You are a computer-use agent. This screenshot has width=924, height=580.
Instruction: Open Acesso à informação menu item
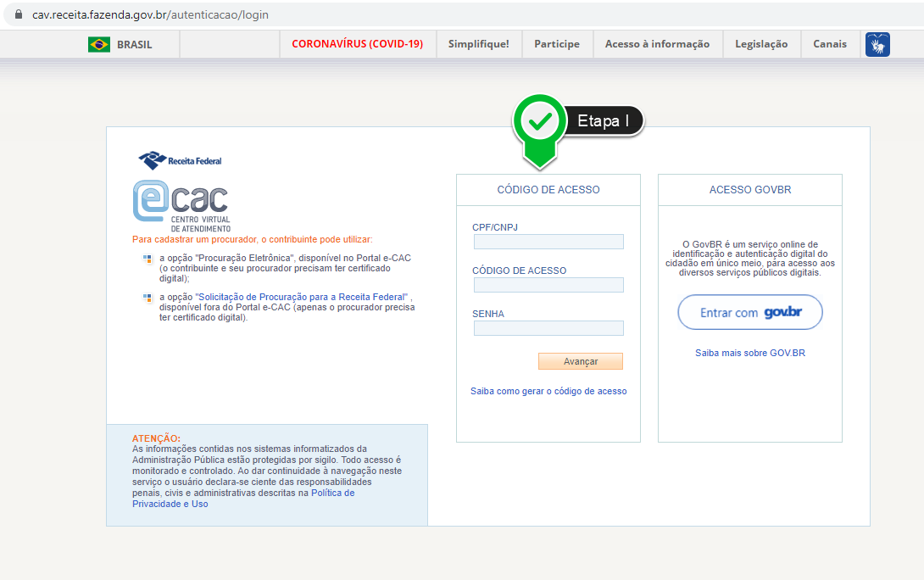click(657, 44)
